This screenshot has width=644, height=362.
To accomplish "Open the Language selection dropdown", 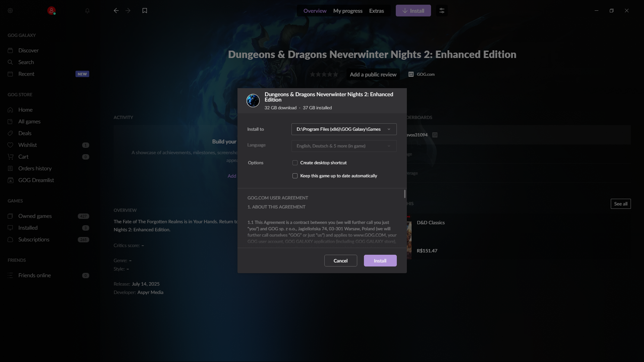I will click(344, 146).
